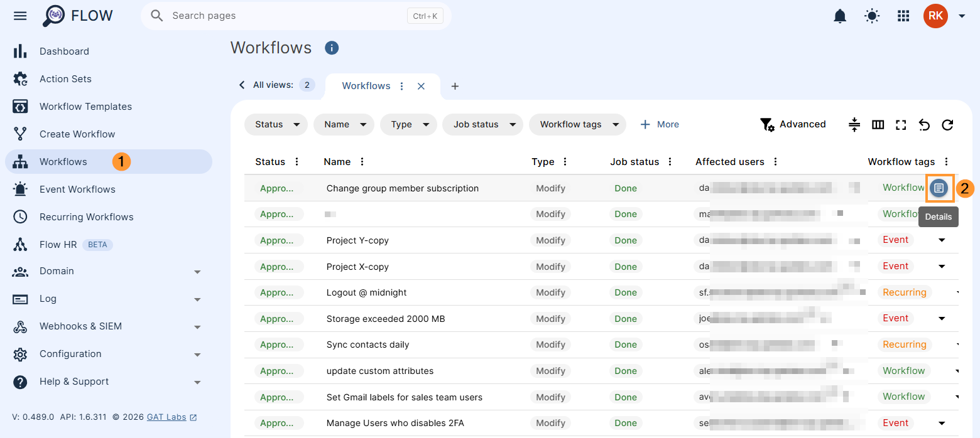Open the notifications bell
The height and width of the screenshot is (438, 980).
[x=840, y=16]
